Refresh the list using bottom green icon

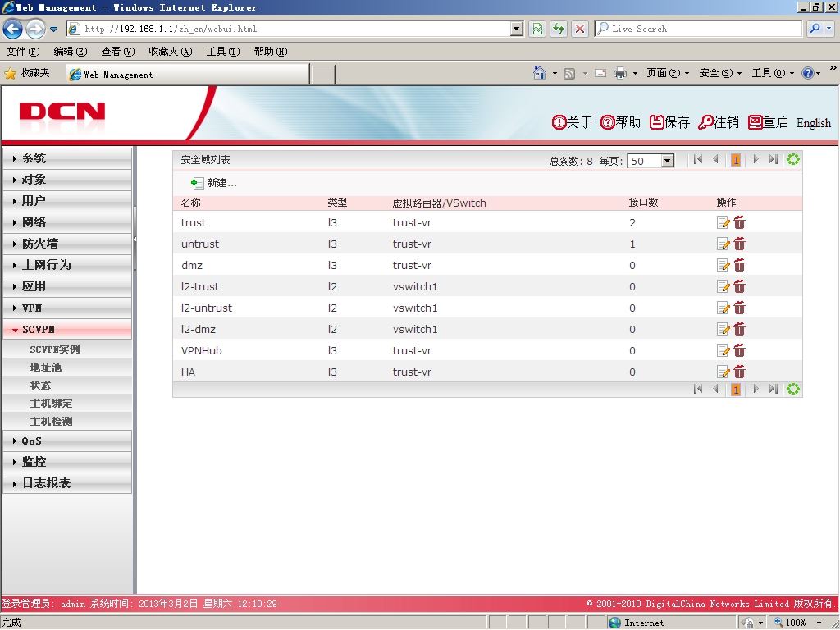[x=793, y=390]
